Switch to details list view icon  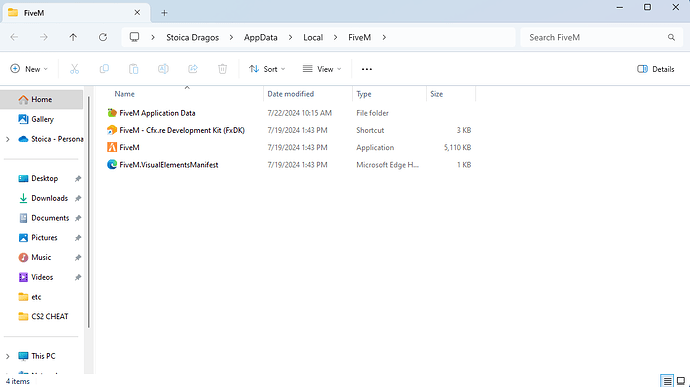pyautogui.click(x=667, y=381)
